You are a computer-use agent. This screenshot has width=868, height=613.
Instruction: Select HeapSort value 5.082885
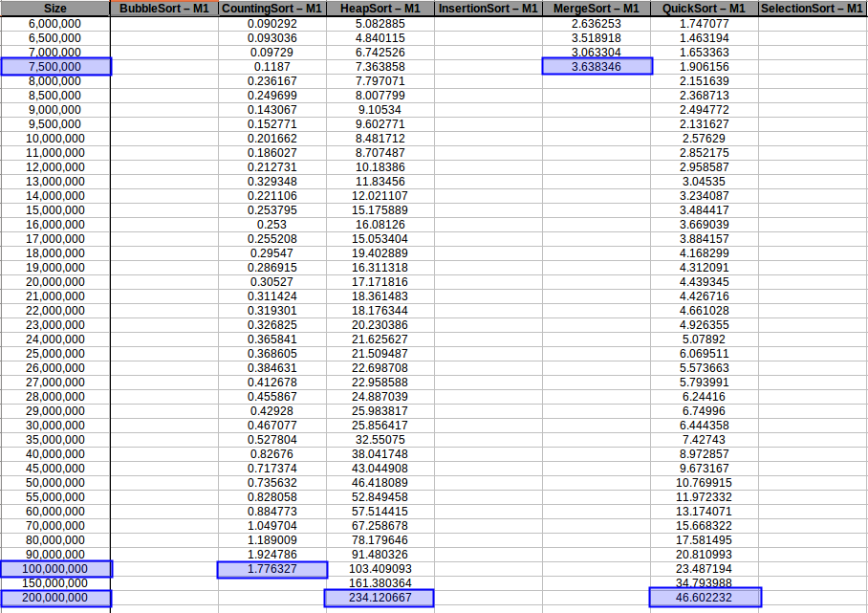[380, 24]
